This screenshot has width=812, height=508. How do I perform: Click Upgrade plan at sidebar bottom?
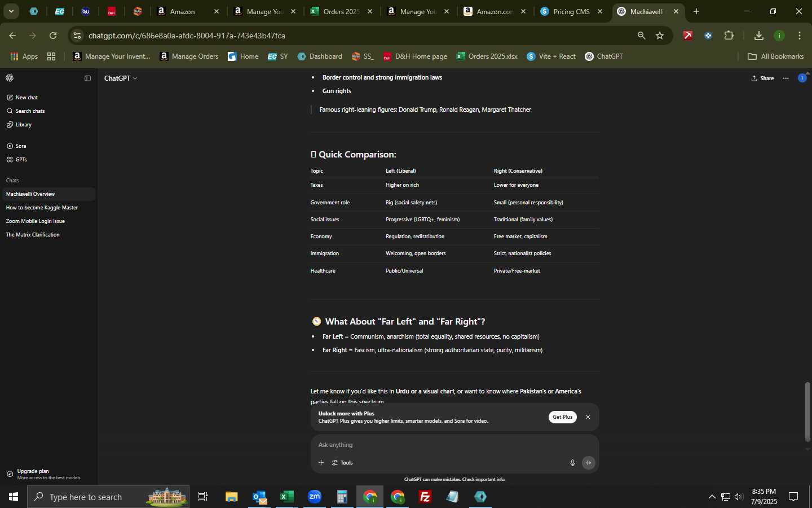coord(48,474)
